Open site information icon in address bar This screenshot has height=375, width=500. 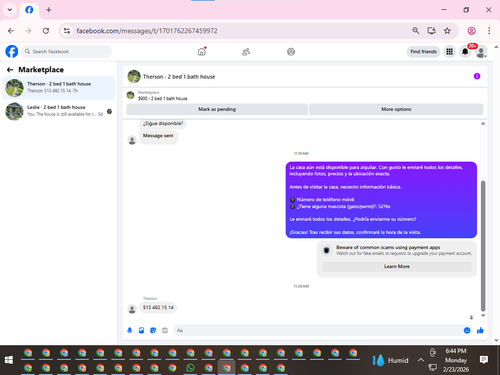pos(67,31)
